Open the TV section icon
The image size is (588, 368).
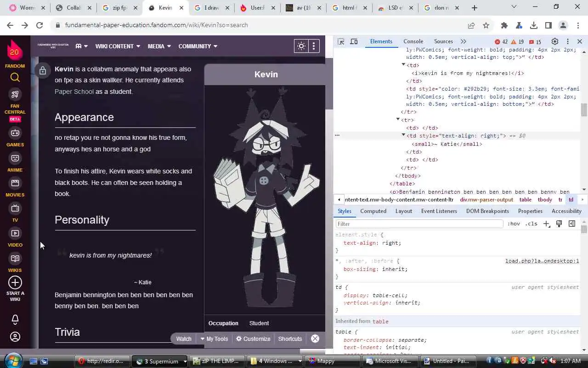click(x=15, y=208)
